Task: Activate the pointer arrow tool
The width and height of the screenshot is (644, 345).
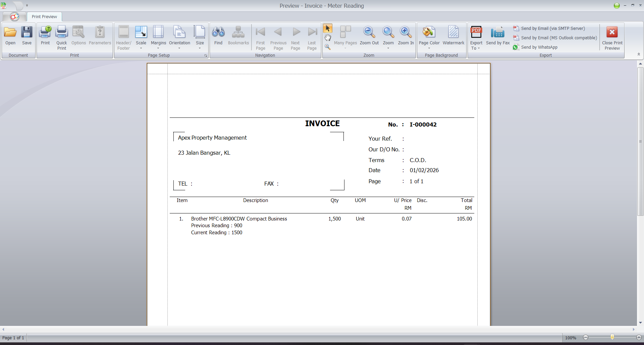Action: pyautogui.click(x=328, y=29)
